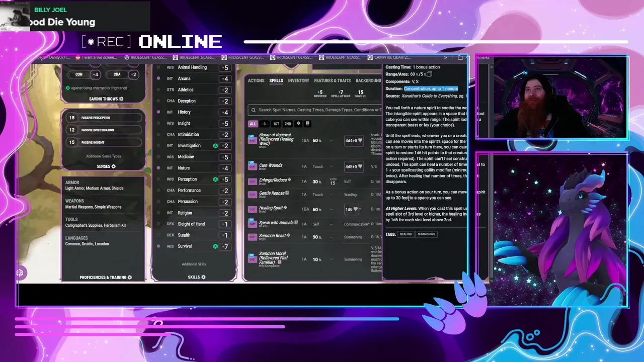Image resolution: width=644 pixels, height=362 pixels.
Task: Click the advantage icon beside Investigation
Action: pos(215,146)
